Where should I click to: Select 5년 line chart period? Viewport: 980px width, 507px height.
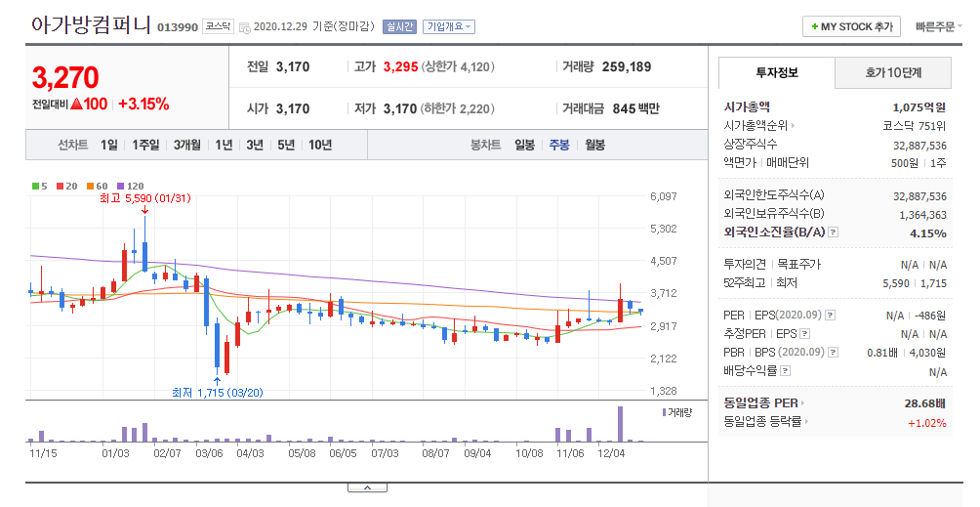coord(286,145)
